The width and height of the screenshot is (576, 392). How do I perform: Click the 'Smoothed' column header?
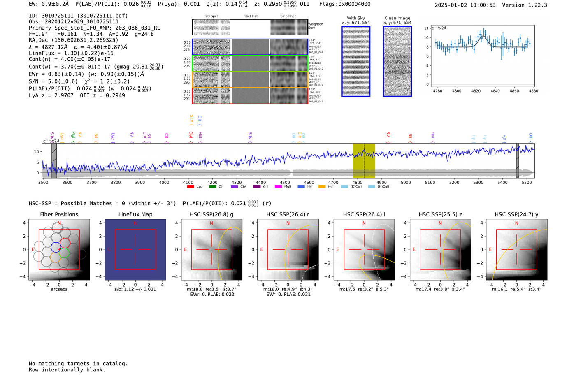coord(288,16)
